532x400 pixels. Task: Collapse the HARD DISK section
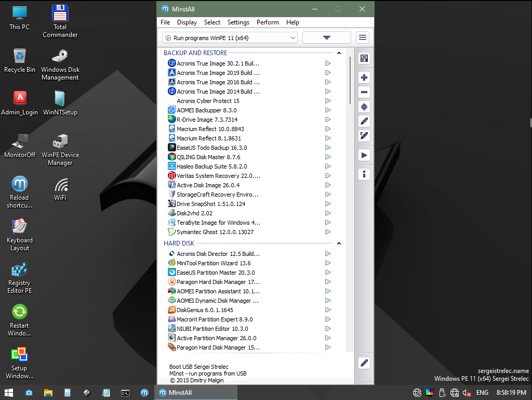click(339, 243)
